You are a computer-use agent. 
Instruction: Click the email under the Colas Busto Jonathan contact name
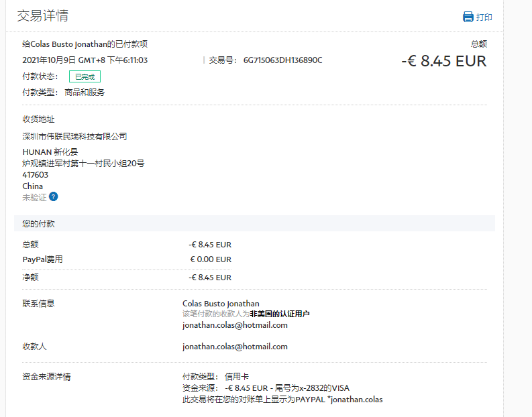(x=235, y=325)
